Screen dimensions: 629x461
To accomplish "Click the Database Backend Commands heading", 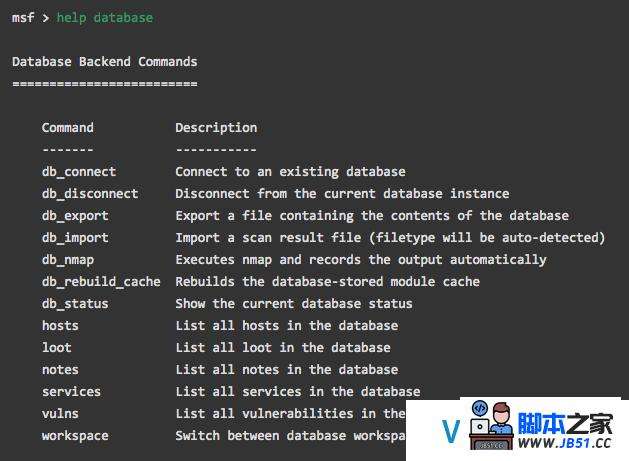I will [x=105, y=62].
